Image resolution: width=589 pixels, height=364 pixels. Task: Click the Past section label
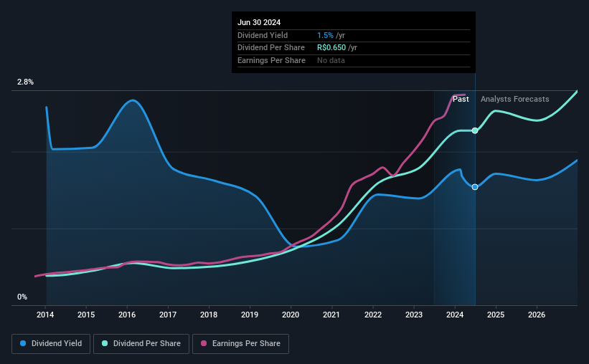[x=461, y=99]
